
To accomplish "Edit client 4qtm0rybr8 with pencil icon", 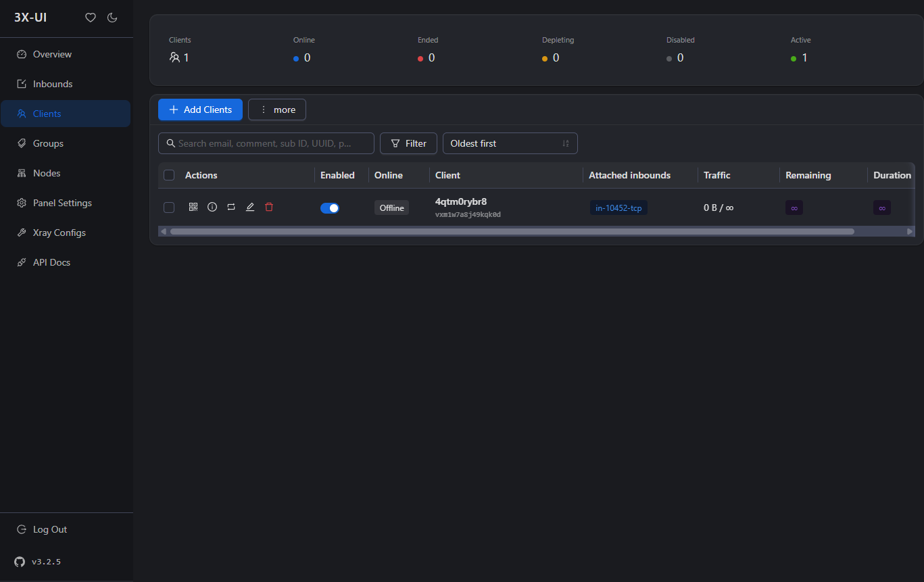I will click(250, 207).
